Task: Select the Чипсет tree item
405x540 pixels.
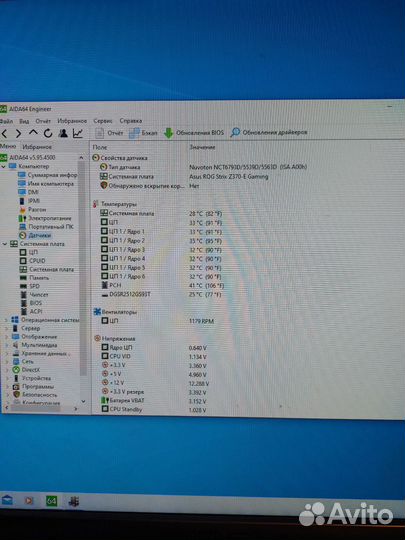Action: [x=34, y=295]
